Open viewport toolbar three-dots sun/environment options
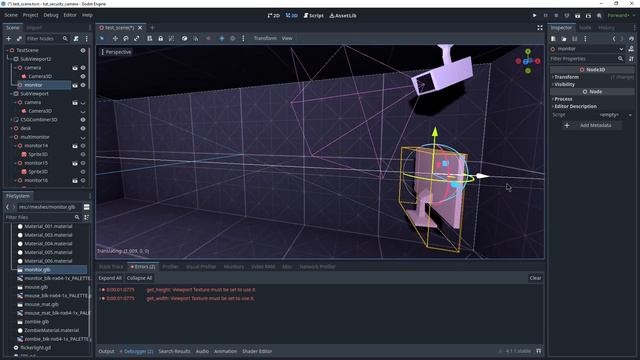 click(x=243, y=38)
